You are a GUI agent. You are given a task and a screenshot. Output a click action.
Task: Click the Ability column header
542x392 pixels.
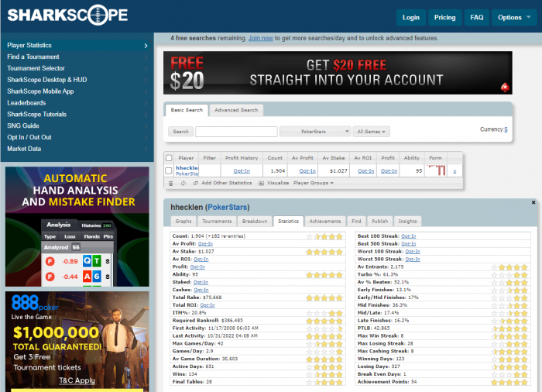[x=412, y=158]
